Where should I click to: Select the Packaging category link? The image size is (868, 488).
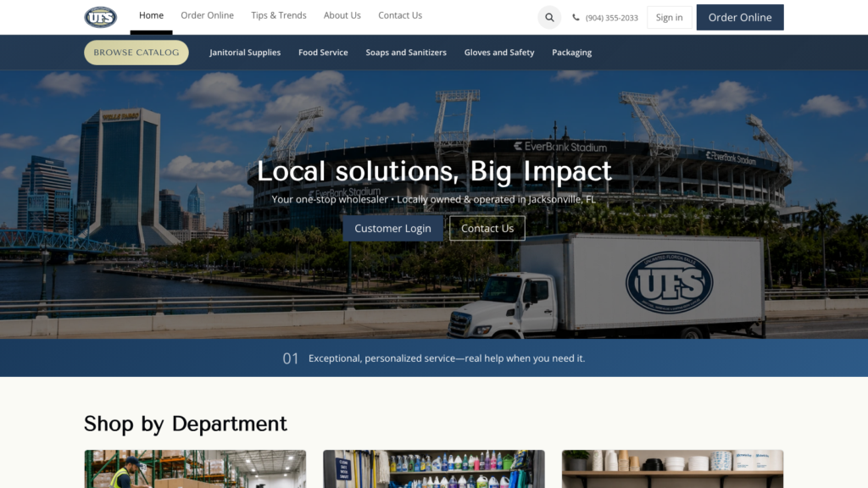572,53
